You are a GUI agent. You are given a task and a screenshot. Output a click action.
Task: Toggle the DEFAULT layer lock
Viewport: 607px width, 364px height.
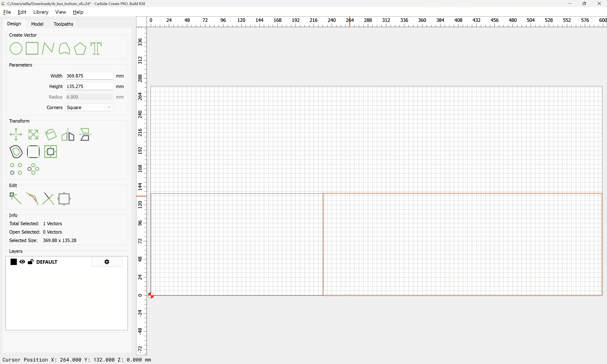[30, 262]
